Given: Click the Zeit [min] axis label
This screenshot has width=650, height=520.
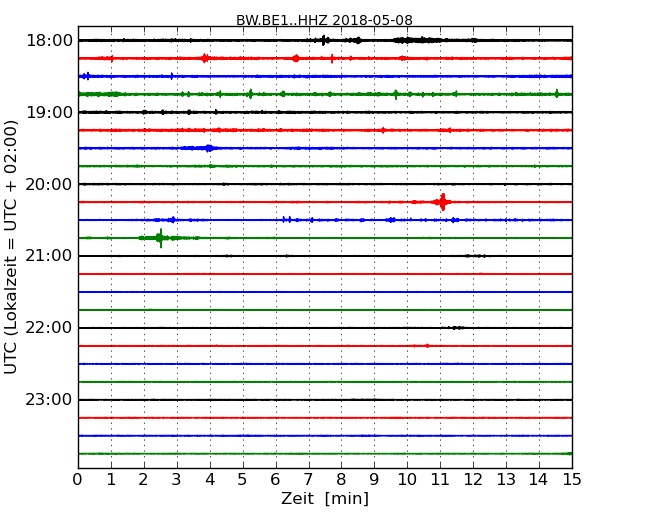Looking at the screenshot, I should [325, 498].
